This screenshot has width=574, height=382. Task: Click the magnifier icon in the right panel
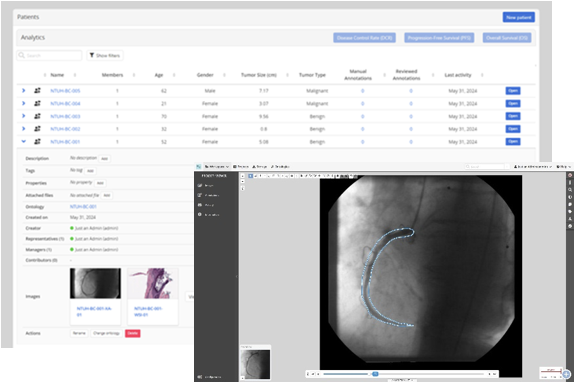tap(570, 190)
